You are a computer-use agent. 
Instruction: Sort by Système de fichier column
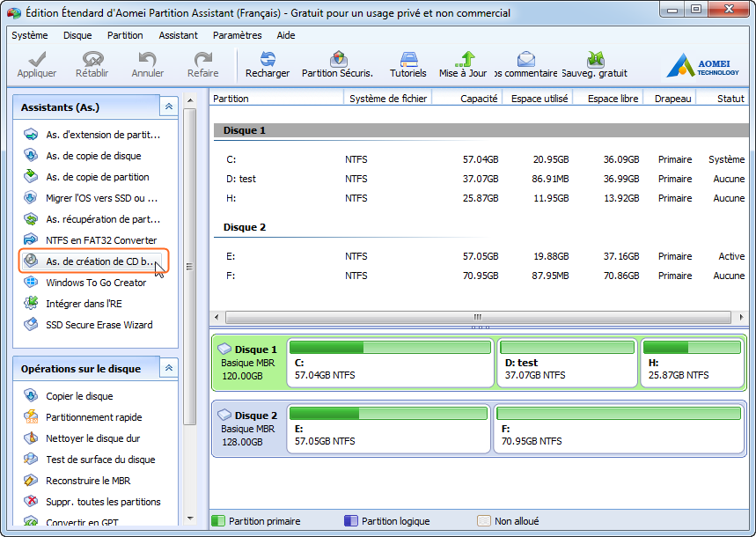coord(387,99)
